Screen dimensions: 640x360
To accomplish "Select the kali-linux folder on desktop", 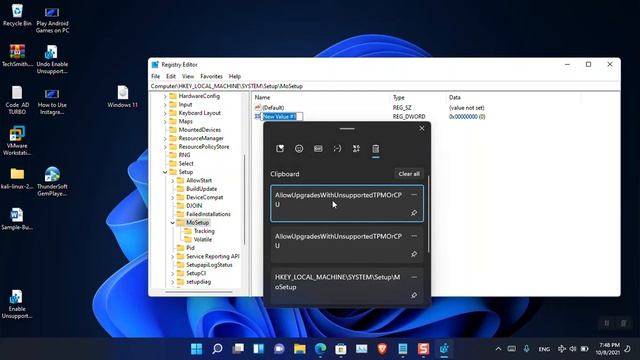I will (x=17, y=178).
